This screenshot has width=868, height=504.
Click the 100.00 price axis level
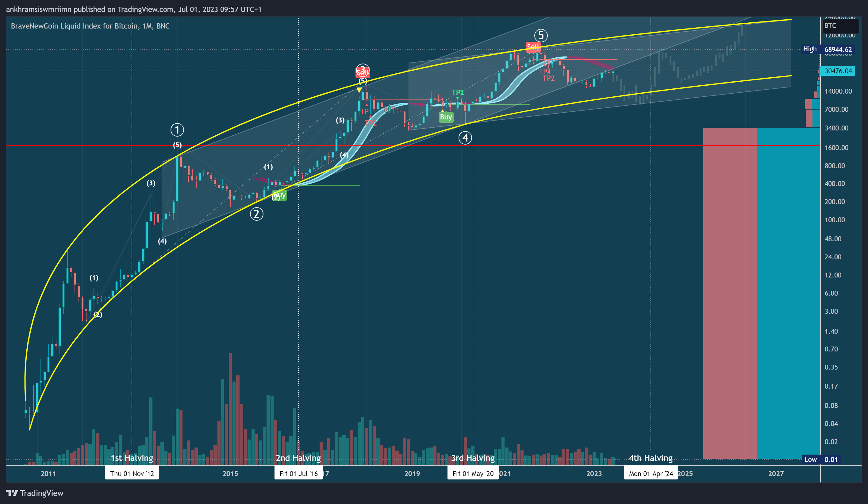835,219
